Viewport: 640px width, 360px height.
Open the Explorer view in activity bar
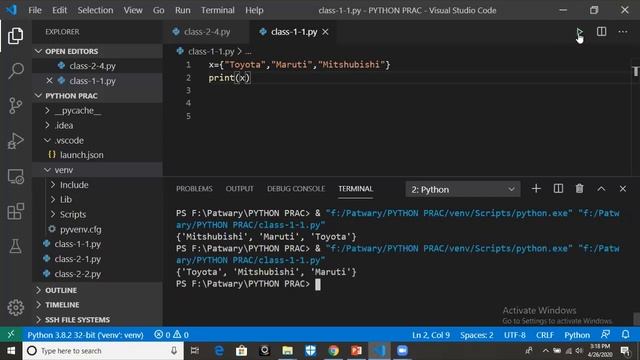(x=16, y=36)
